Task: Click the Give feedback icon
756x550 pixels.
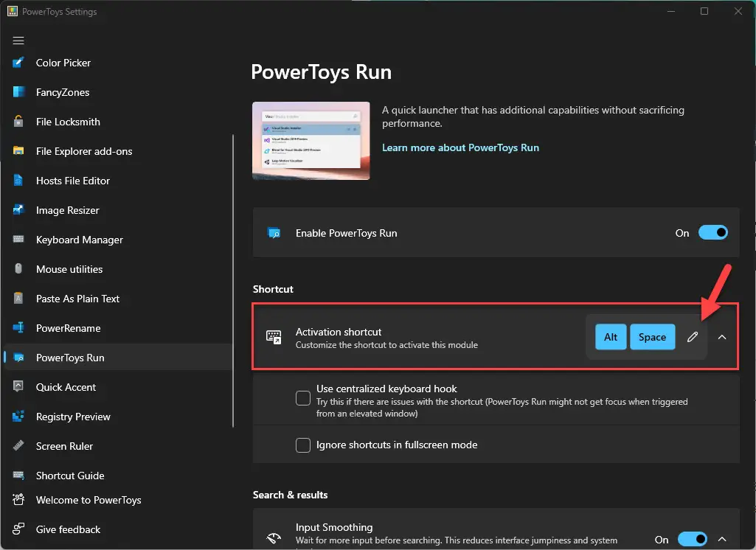Action: point(18,529)
